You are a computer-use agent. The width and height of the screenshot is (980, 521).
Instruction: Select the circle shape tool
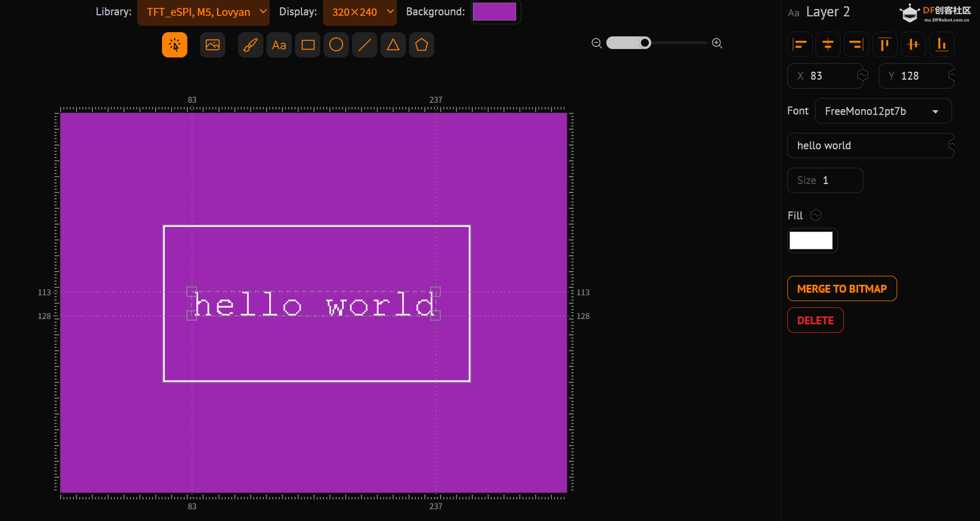(336, 45)
